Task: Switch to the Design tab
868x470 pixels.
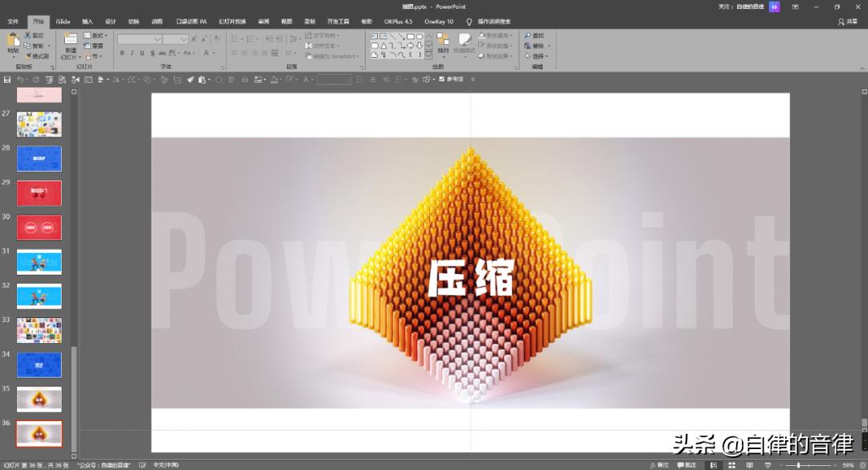Action: (x=111, y=22)
